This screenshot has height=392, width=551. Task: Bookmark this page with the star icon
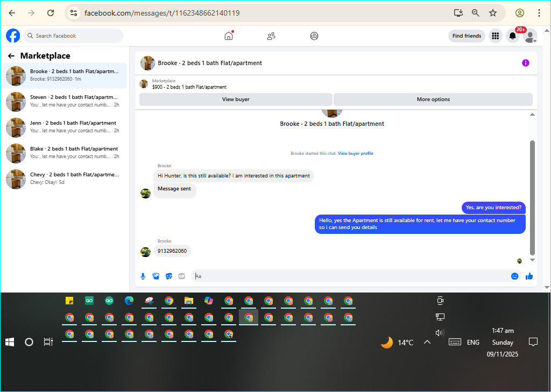pyautogui.click(x=493, y=13)
